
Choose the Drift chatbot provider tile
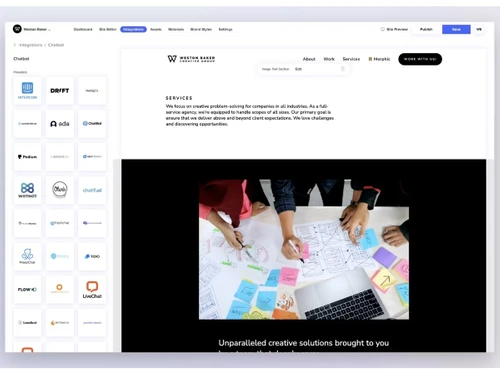(x=60, y=90)
